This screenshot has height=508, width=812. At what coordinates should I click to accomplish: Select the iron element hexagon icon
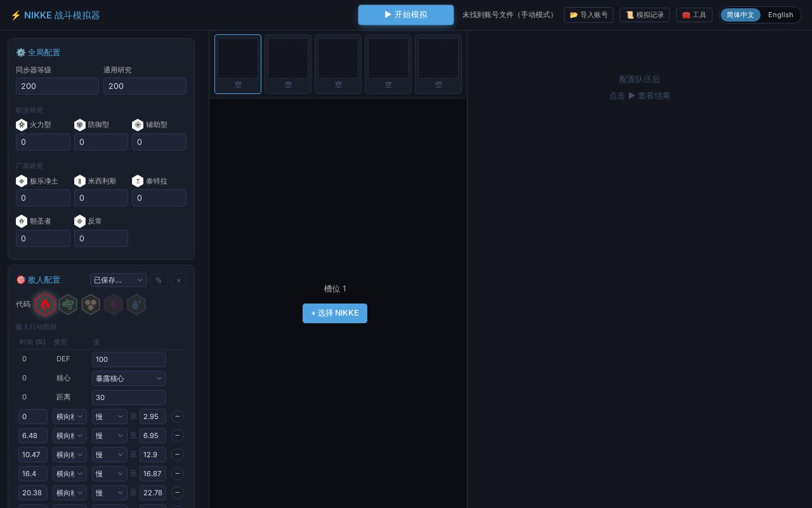[91, 305]
